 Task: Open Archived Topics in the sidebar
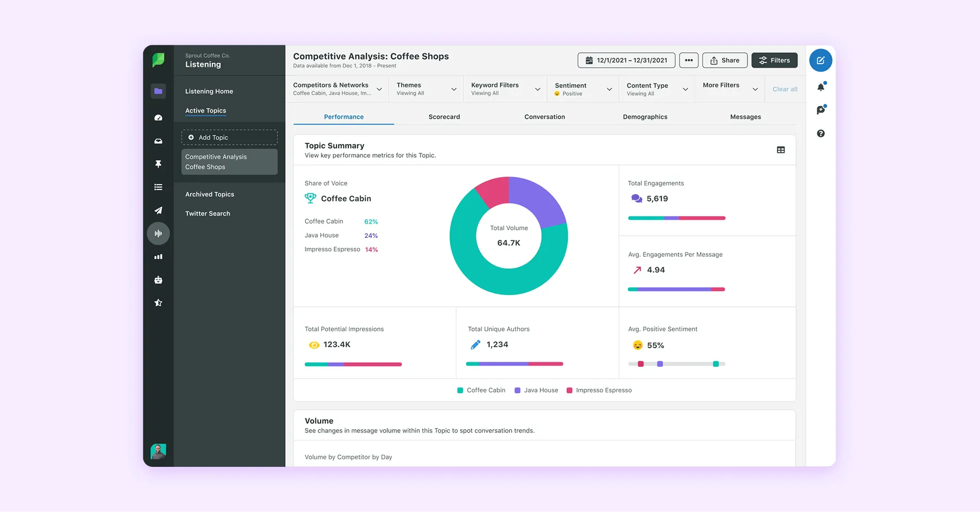(x=210, y=194)
